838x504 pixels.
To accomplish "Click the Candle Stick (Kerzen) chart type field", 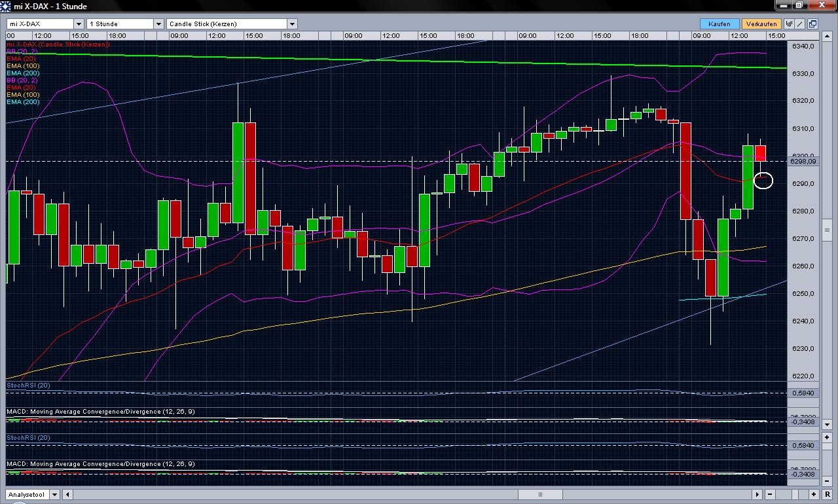I will coord(227,24).
